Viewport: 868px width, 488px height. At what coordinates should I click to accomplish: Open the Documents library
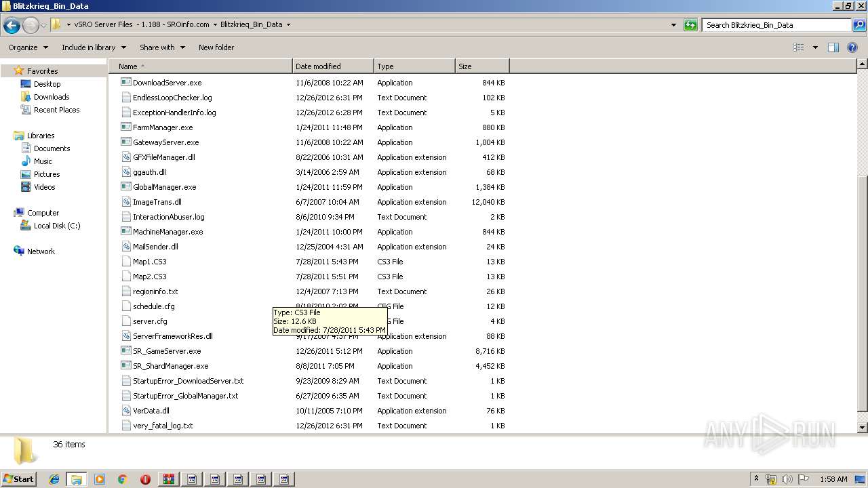pos(52,148)
